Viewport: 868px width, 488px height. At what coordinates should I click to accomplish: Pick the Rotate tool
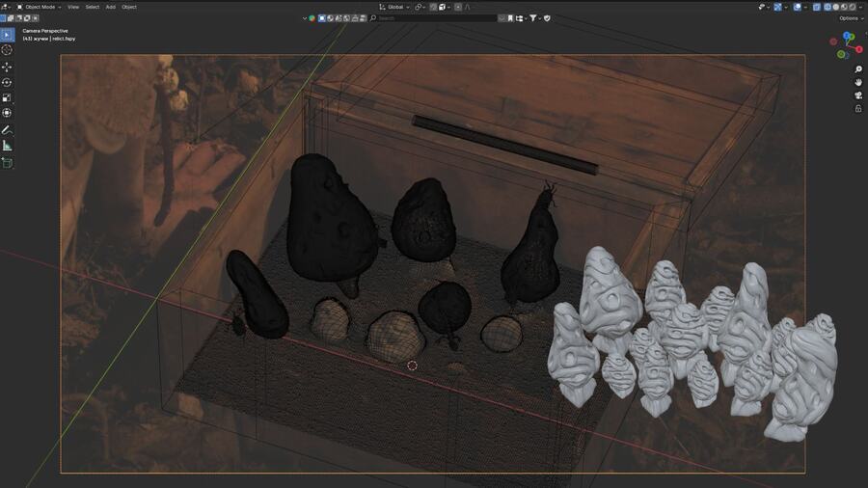[7, 82]
